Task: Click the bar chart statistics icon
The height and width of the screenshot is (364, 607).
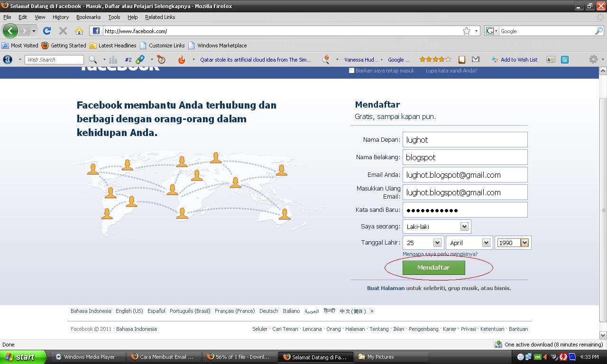Action: [113, 59]
